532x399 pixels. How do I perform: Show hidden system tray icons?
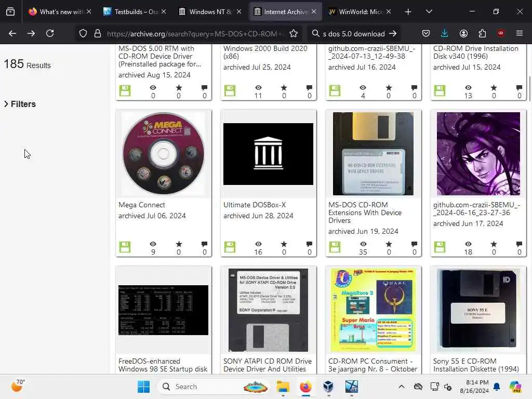402,387
